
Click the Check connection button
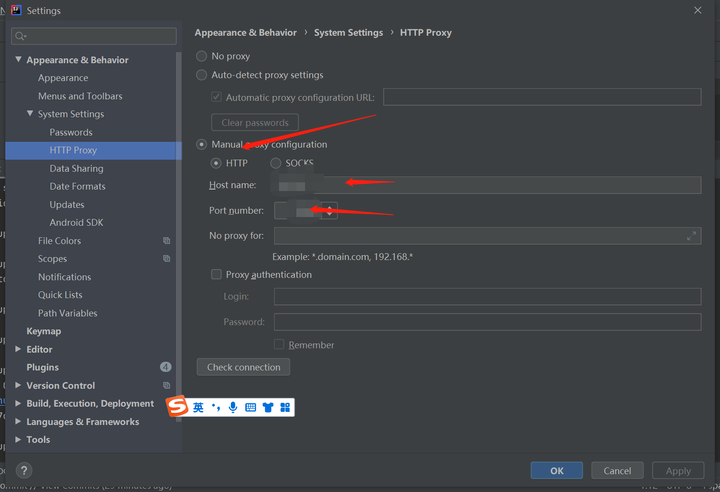point(243,367)
